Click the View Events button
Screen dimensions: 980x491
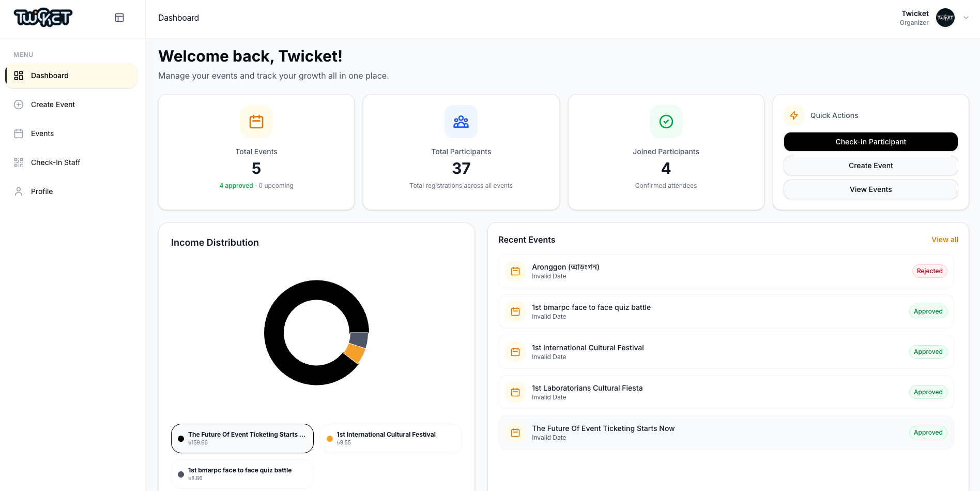[x=870, y=189]
